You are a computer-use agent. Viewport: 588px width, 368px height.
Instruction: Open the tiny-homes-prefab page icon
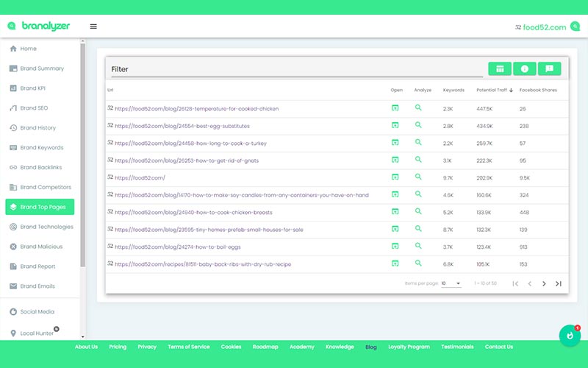click(395, 229)
